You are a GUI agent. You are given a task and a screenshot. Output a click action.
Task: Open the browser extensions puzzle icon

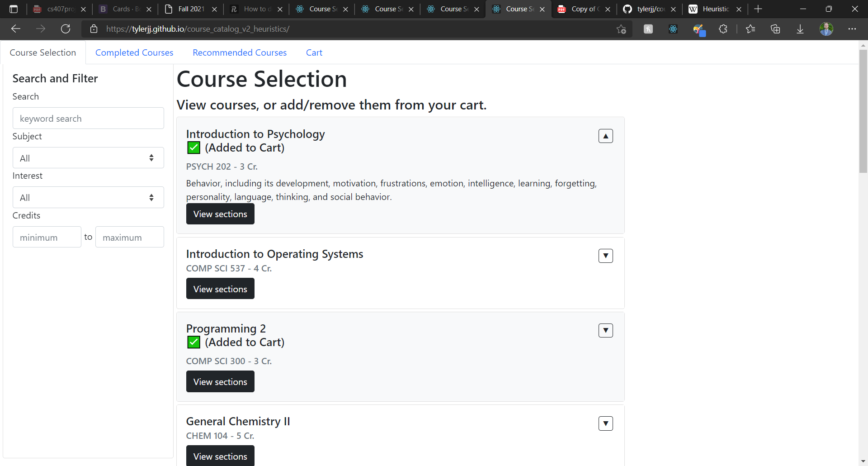[x=723, y=29]
